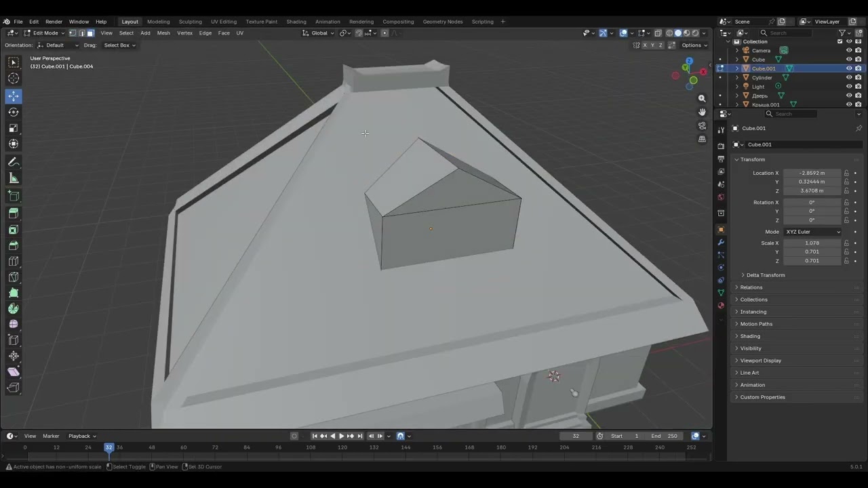
Task: Select the Poly Build tool
Action: pyautogui.click(x=14, y=293)
